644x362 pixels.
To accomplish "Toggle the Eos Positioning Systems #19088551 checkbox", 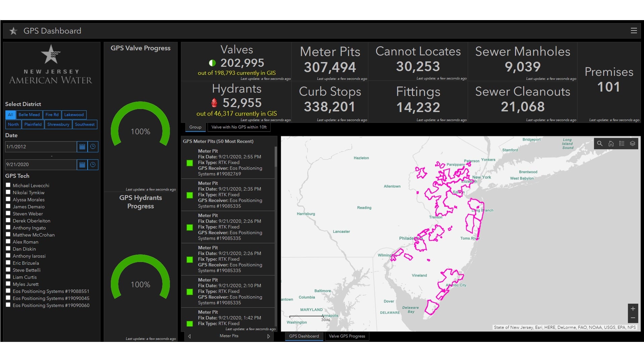I will (x=9, y=292).
